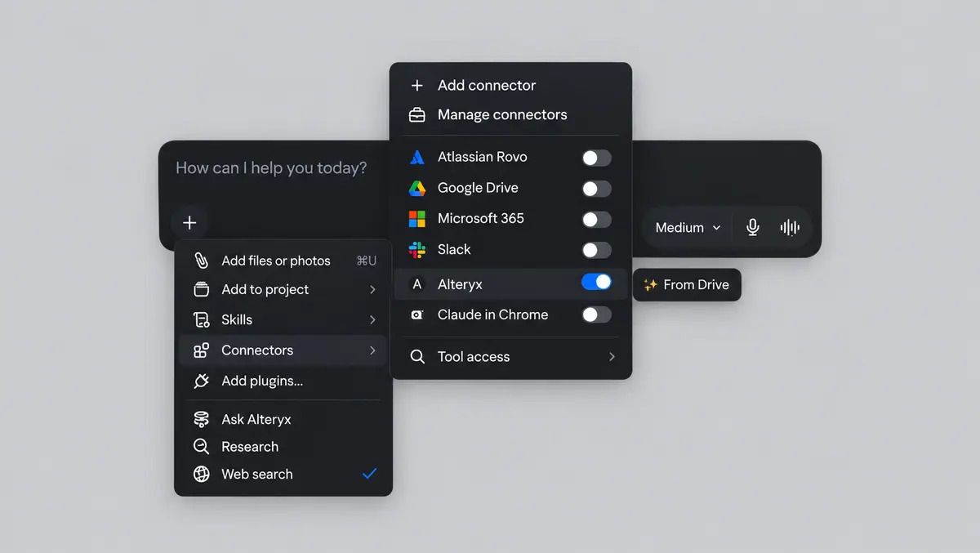Enable the Google Drive toggle
980x553 pixels.
click(596, 189)
